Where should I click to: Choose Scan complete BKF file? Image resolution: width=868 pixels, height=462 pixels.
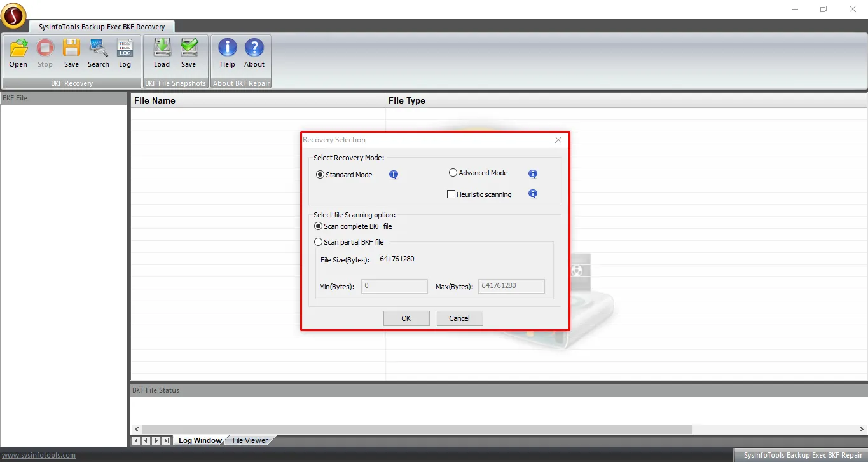353,226
